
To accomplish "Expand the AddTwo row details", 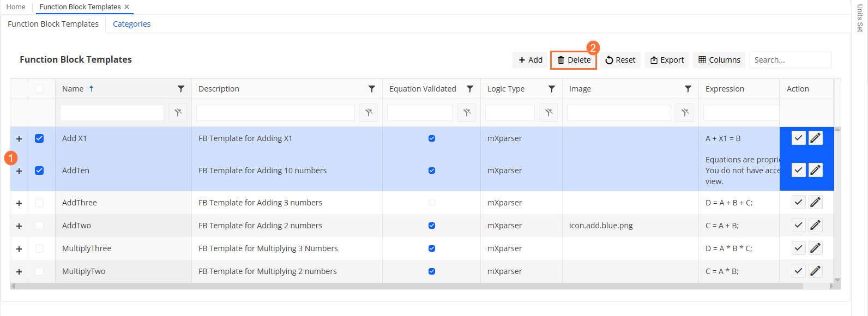I will (x=19, y=226).
